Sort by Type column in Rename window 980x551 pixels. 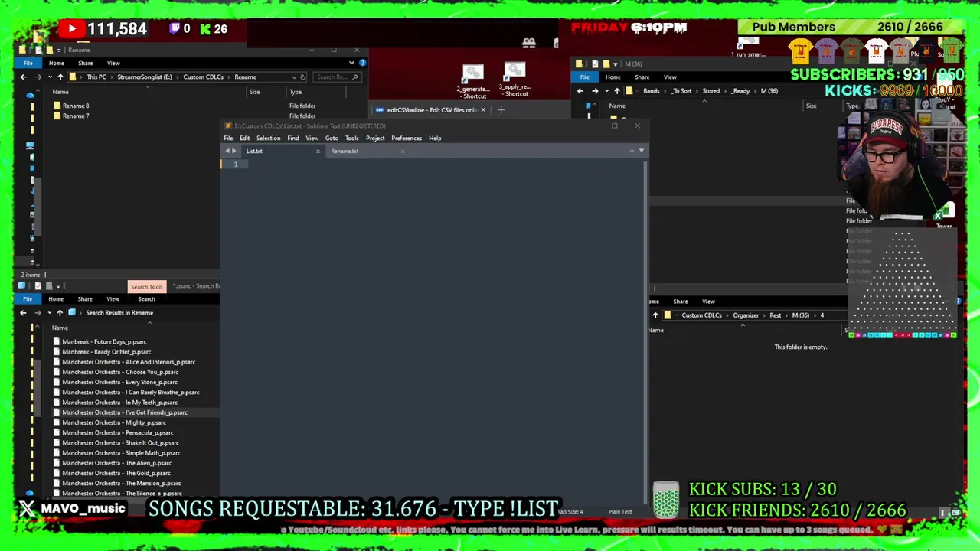[x=296, y=92]
